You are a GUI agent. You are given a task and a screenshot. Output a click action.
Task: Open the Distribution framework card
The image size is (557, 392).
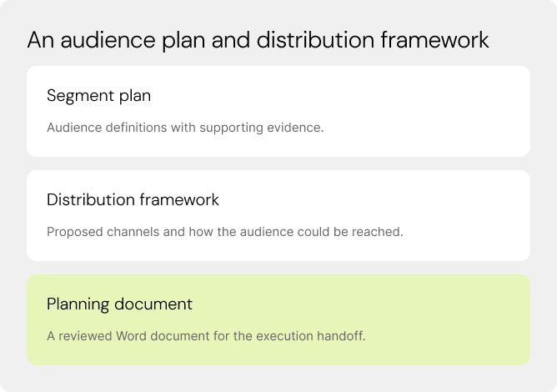pos(278,215)
